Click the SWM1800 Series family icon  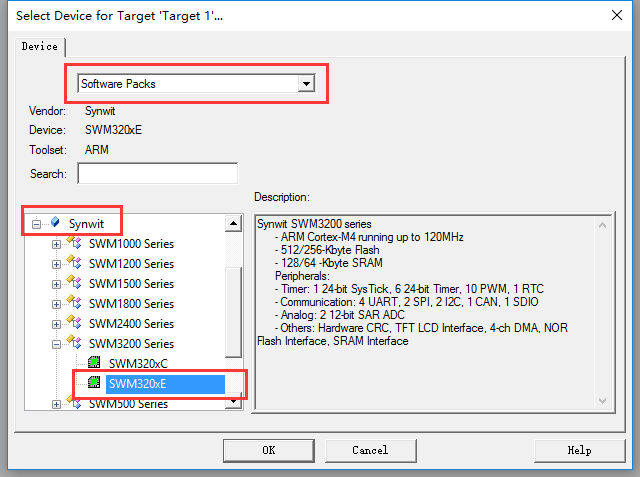point(74,302)
